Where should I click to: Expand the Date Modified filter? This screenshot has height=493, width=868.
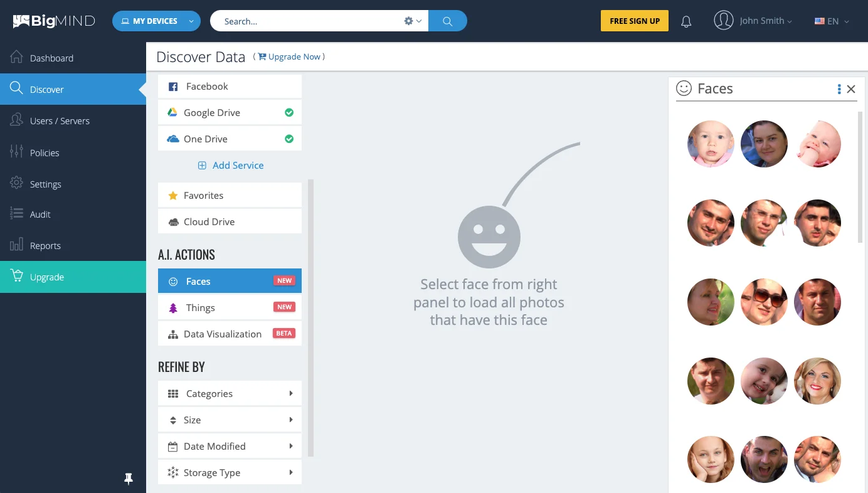[x=230, y=446]
